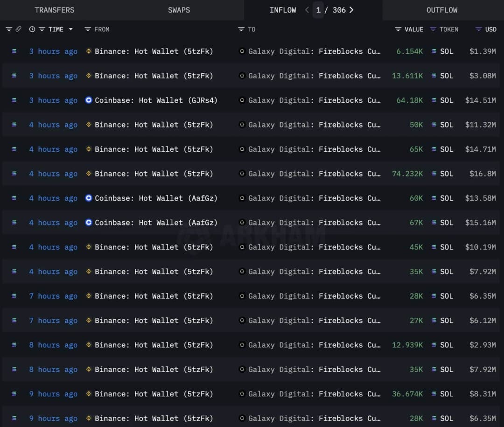Image resolution: width=504 pixels, height=427 pixels.
Task: Open Solana transaction icon for 13.611K row
Action: tap(14, 76)
